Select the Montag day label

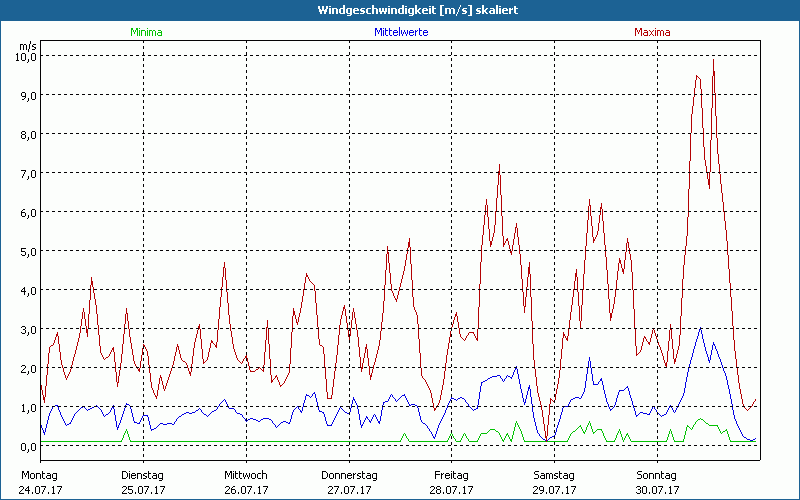pyautogui.click(x=40, y=475)
